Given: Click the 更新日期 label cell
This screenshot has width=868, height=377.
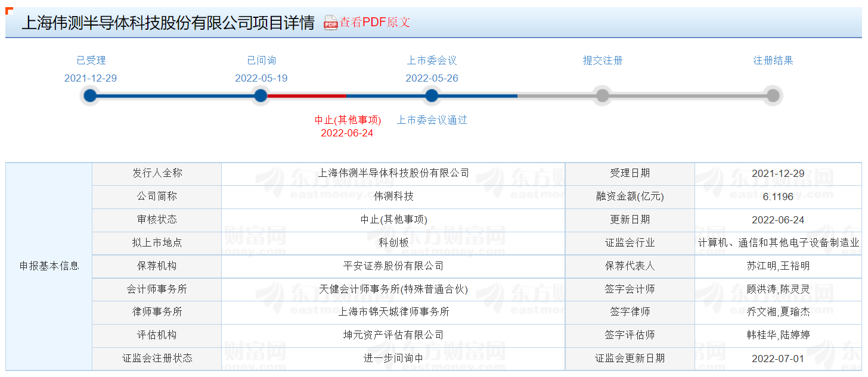Looking at the screenshot, I should pyautogui.click(x=630, y=220).
